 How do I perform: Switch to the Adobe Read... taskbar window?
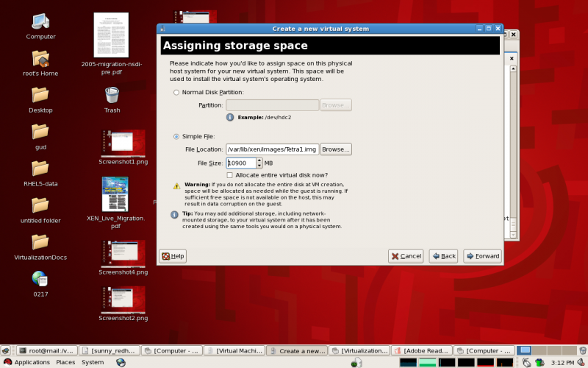coord(422,351)
